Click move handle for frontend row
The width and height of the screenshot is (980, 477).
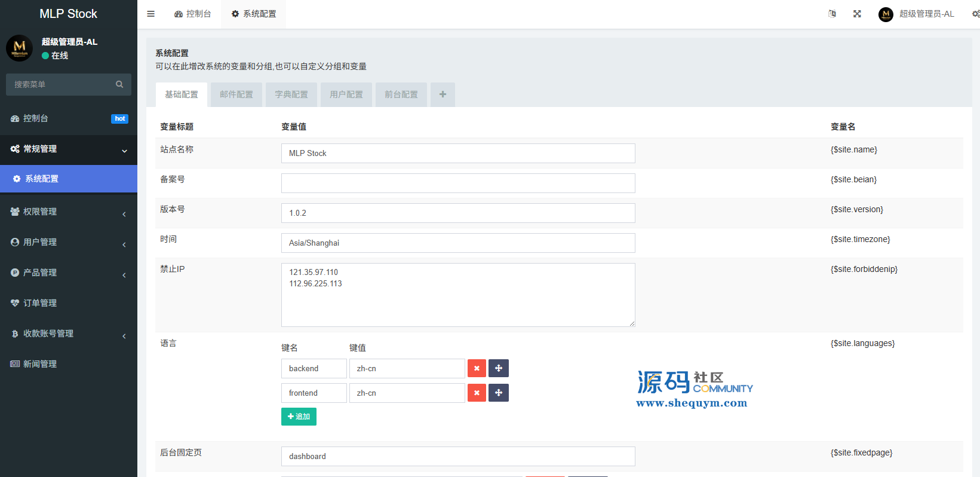point(499,393)
